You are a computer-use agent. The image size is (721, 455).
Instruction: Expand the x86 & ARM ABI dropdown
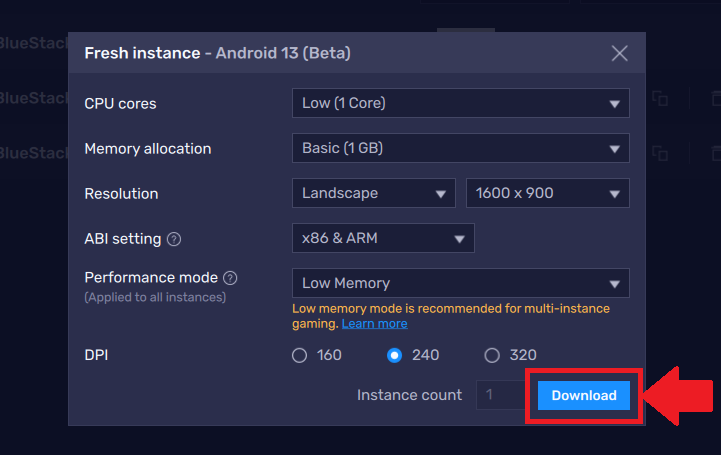pos(383,238)
